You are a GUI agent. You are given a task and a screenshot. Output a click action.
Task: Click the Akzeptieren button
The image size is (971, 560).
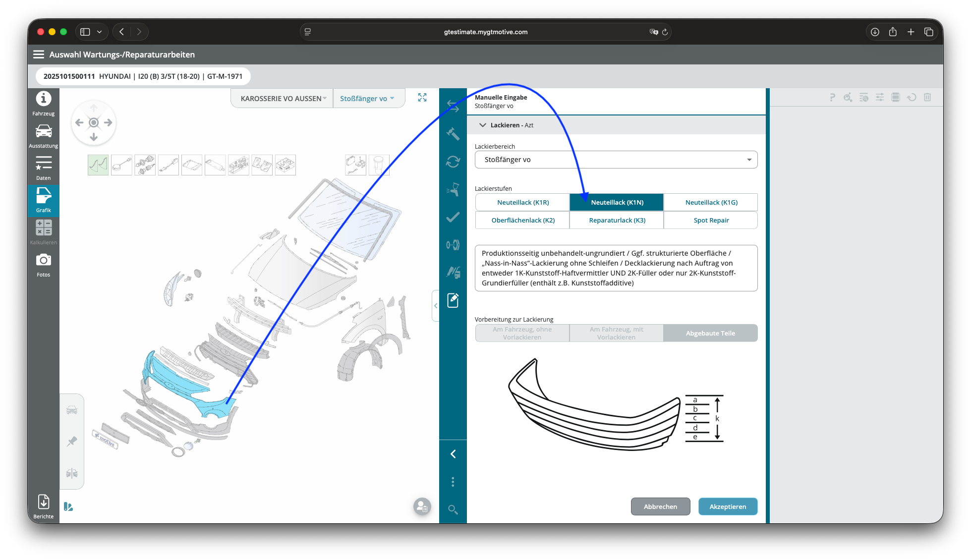pos(727,506)
